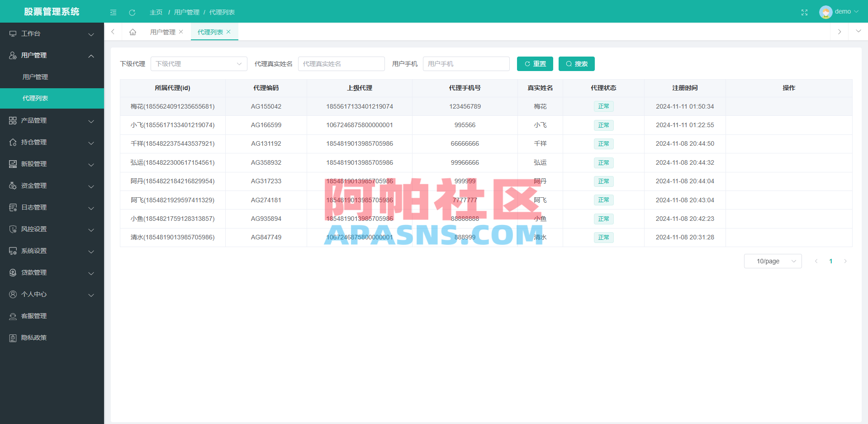
Task: Toggle 梅花's 正常 status badge
Action: (603, 106)
